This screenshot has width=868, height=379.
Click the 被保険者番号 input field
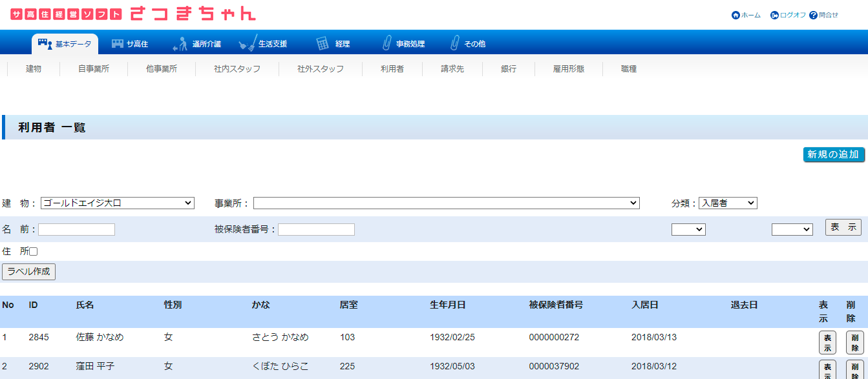316,230
